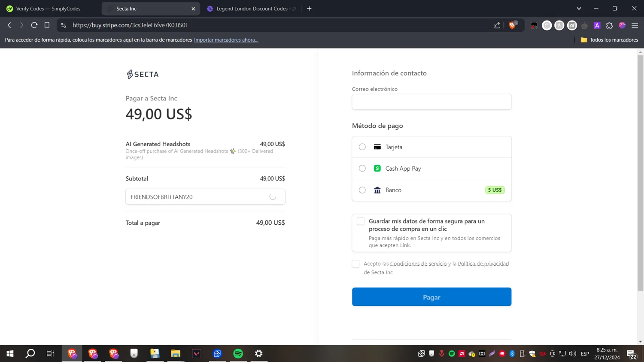Click the pink profile avatar icon

pos(622,25)
